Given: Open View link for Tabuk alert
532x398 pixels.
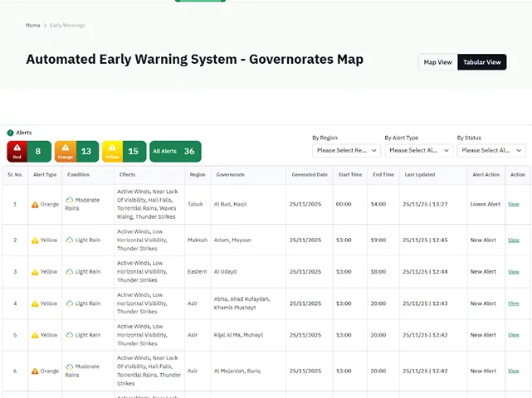Looking at the screenshot, I should click(514, 204).
